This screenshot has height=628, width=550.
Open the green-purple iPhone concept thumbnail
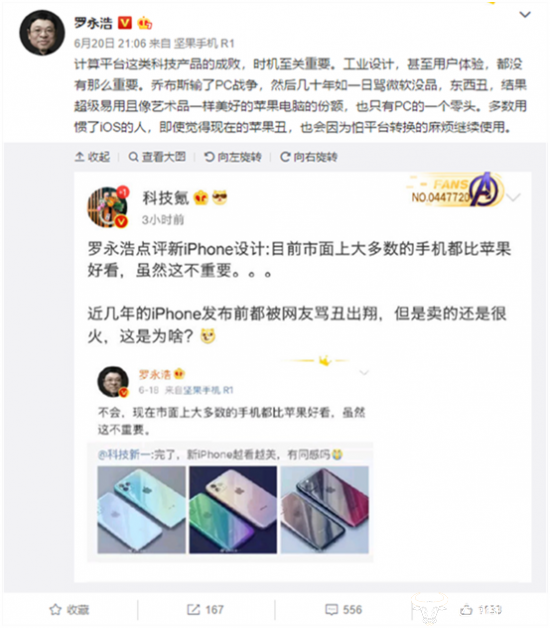click(x=233, y=509)
